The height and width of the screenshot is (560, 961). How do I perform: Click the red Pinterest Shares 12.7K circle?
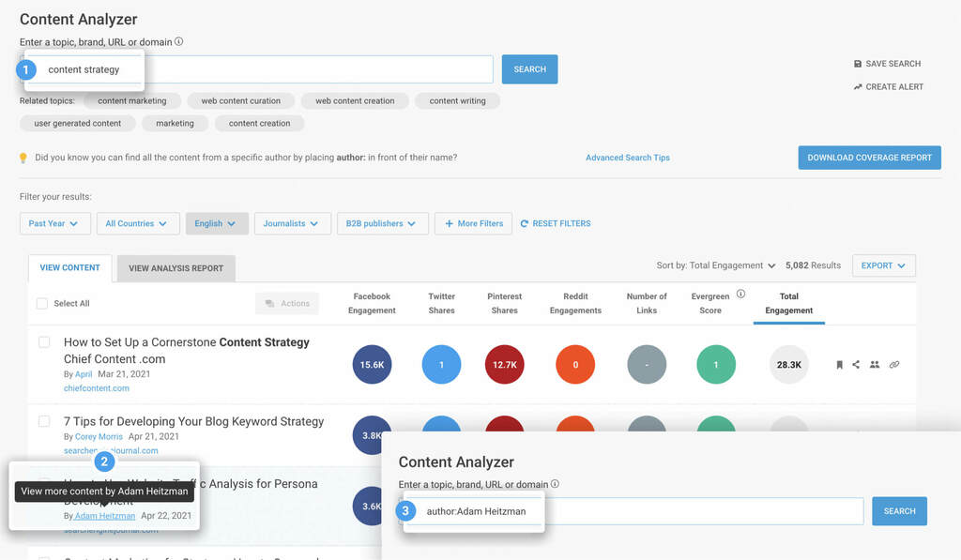click(504, 365)
